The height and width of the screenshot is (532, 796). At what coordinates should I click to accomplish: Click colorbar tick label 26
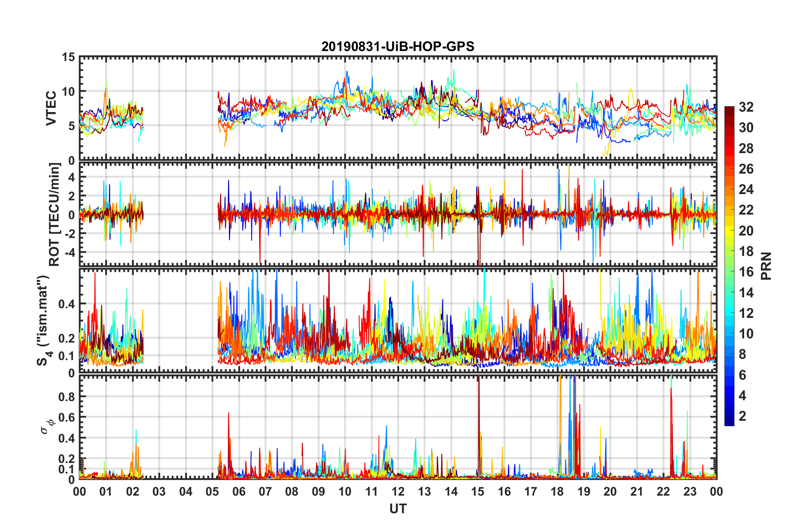(x=746, y=169)
